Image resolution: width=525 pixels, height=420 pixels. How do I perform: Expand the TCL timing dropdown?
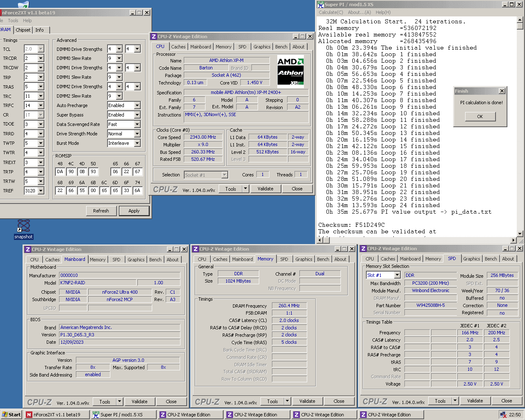pos(41,49)
